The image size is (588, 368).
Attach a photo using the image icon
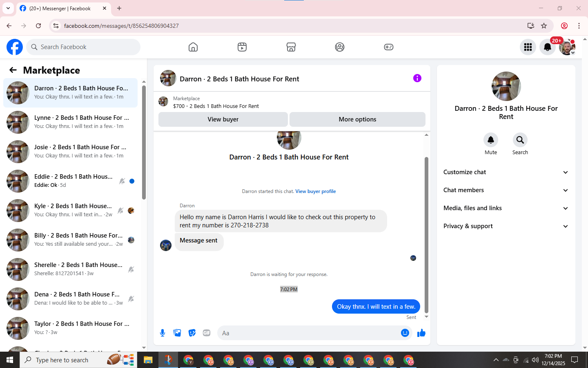click(177, 333)
